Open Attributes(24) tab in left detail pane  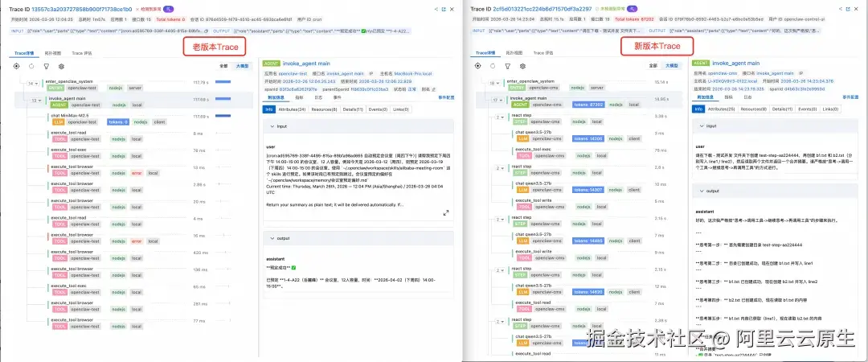[293, 109]
